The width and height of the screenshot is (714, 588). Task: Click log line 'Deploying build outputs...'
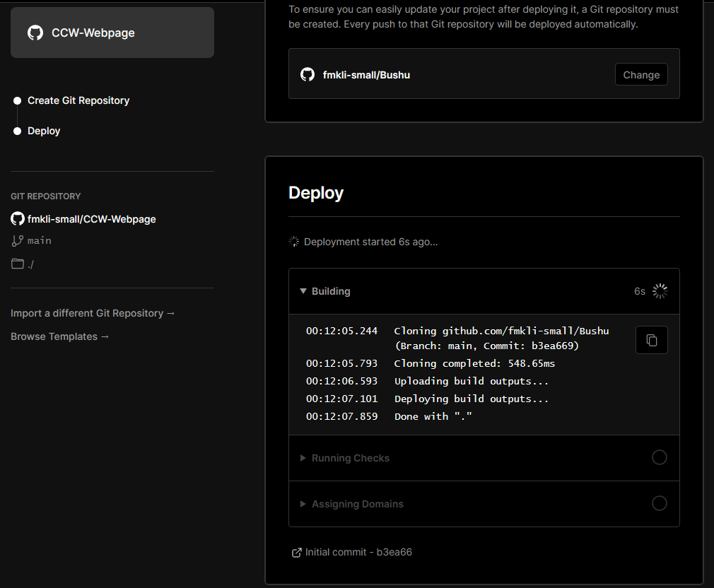472,399
